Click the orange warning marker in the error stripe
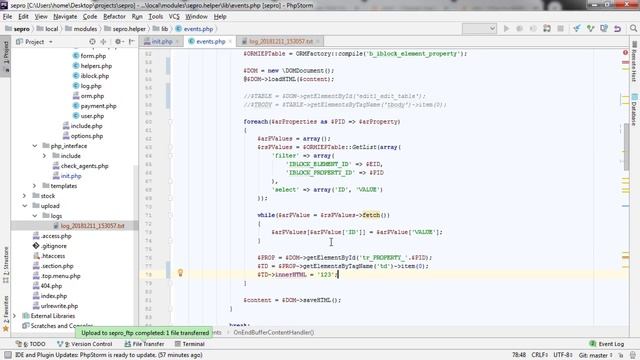This screenshot has width=640, height=360. pos(625,257)
